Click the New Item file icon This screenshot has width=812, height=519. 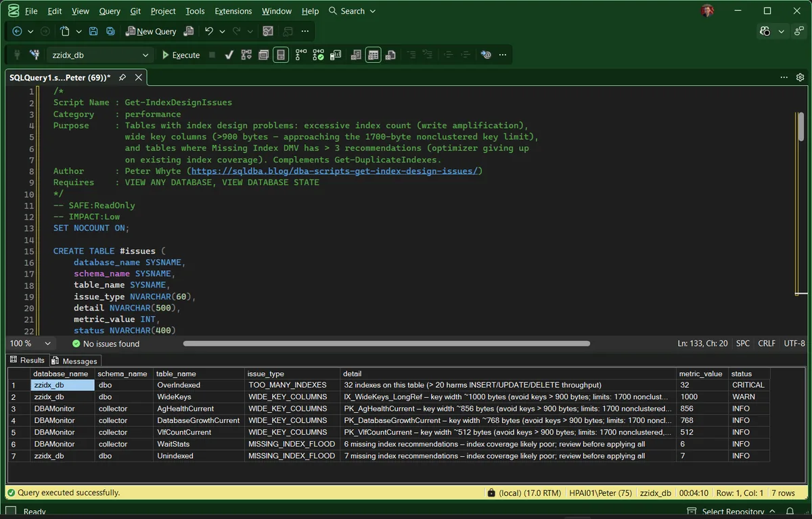[x=65, y=31]
